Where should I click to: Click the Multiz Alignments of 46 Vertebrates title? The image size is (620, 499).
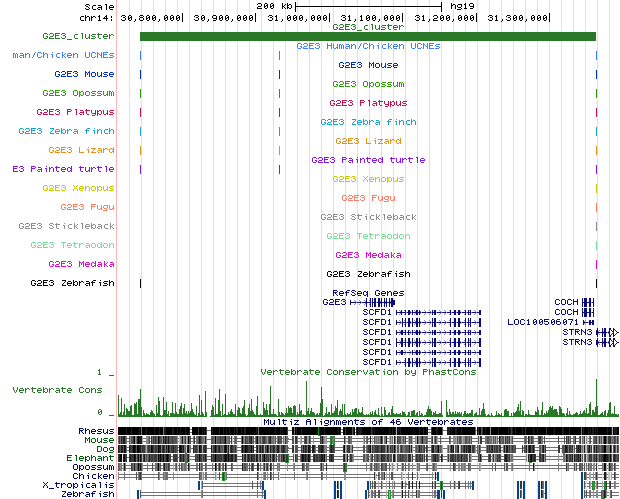pos(367,422)
